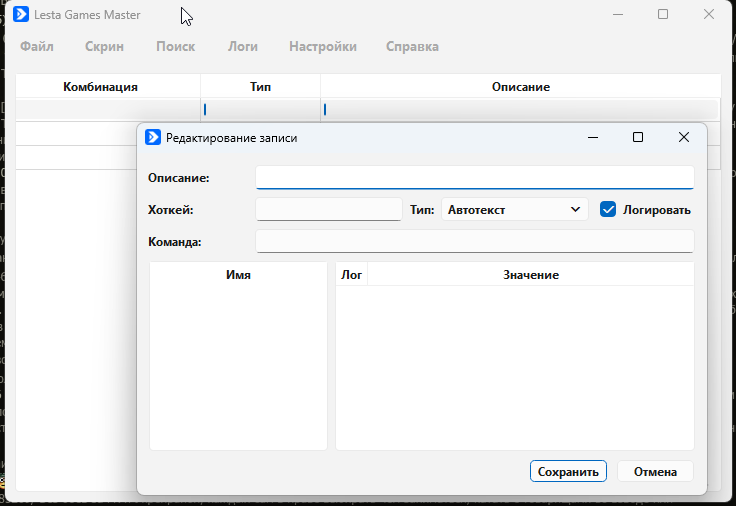Close the Редактирование записи dialog
This screenshot has width=736, height=506.
tap(684, 137)
